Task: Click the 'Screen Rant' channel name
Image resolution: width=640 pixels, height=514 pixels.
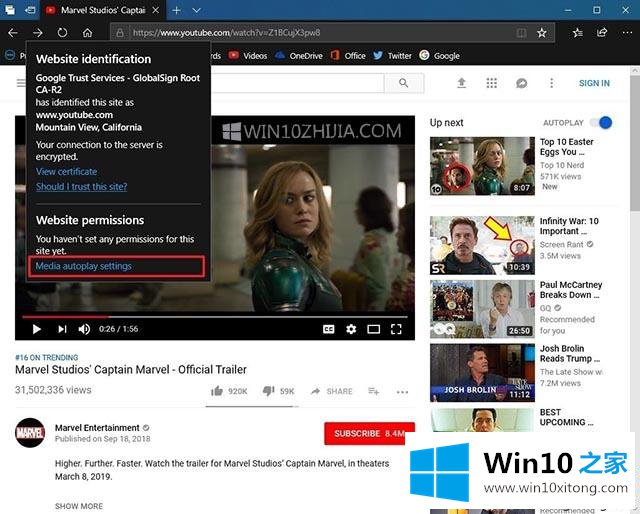Action: pos(562,245)
